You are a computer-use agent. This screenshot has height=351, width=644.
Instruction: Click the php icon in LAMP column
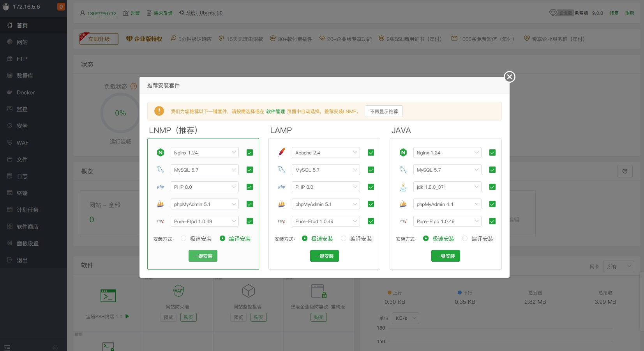click(x=282, y=187)
